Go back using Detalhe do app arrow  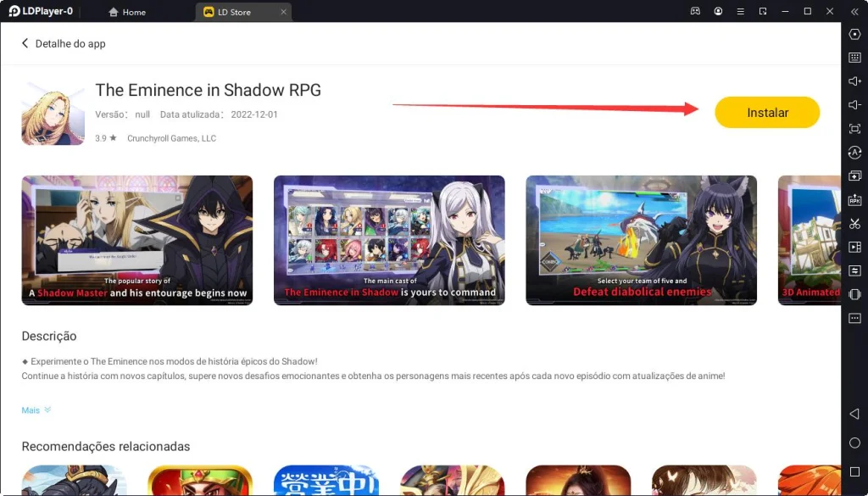coord(25,43)
